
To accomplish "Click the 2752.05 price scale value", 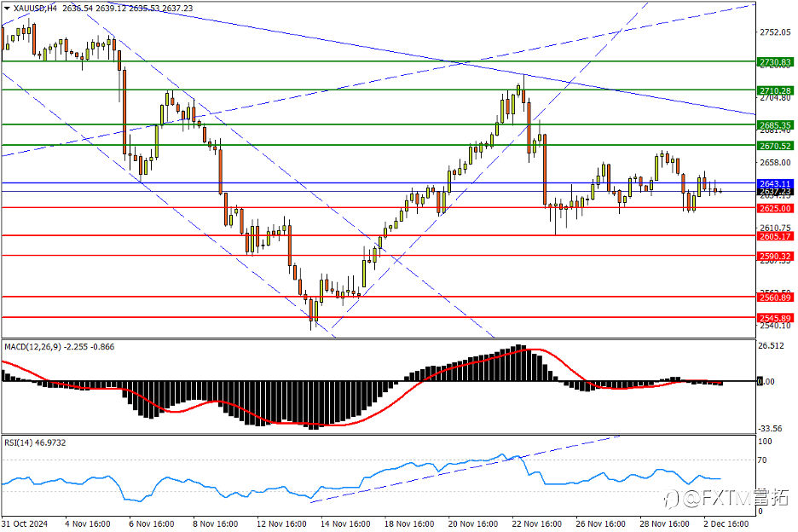I will click(x=775, y=32).
